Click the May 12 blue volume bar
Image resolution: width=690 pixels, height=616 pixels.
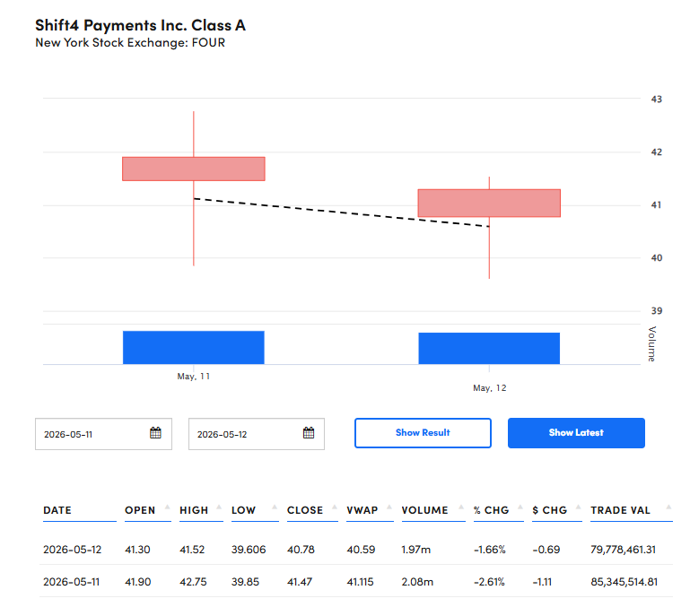coord(489,348)
